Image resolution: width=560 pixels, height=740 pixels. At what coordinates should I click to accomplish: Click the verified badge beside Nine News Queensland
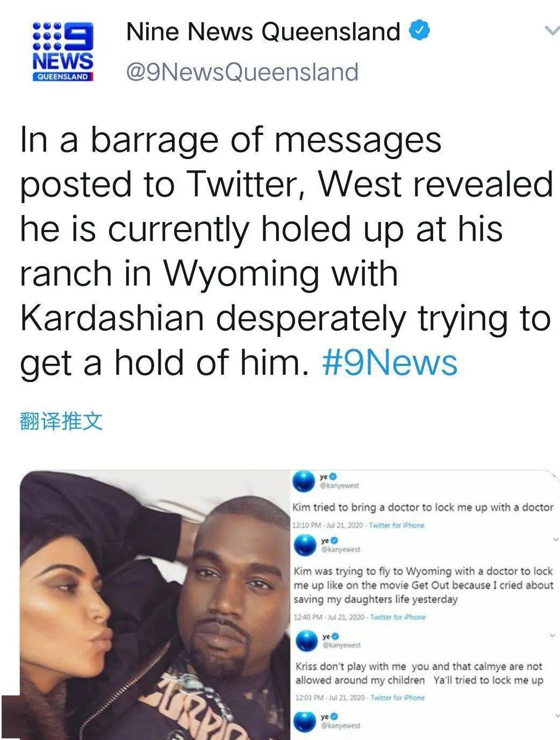(x=420, y=31)
